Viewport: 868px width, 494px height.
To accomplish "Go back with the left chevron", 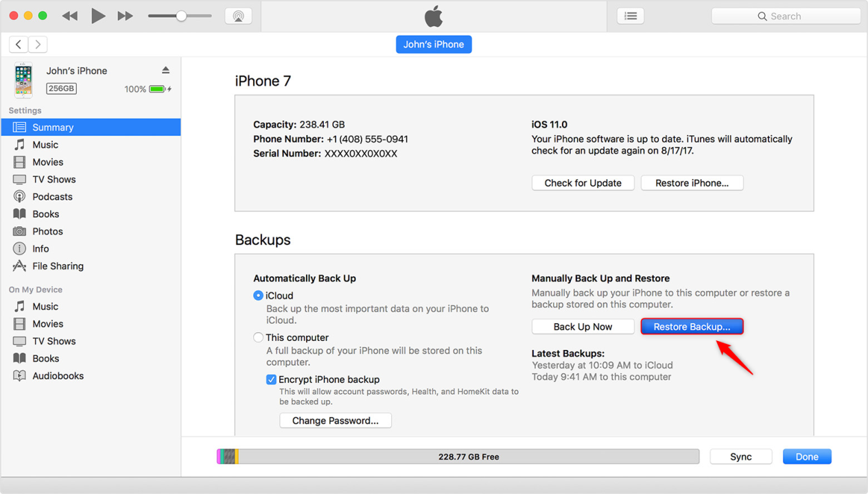I will click(x=19, y=45).
